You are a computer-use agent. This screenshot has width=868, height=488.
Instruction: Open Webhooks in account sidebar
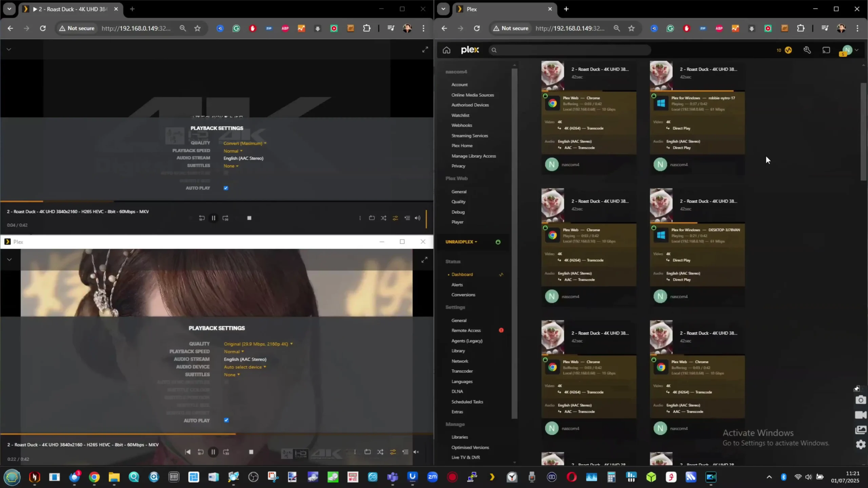pos(461,125)
